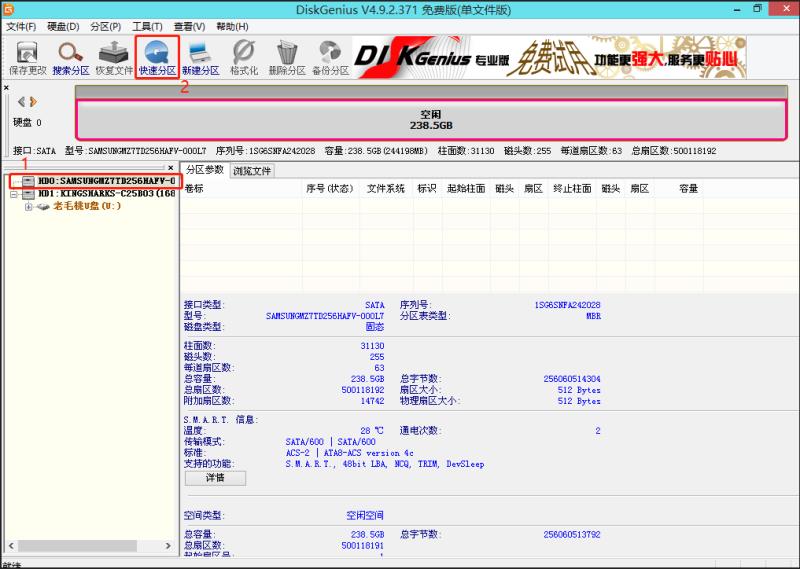800x569 pixels.
Task: Click the 固态 disk type value
Action: [x=374, y=327]
